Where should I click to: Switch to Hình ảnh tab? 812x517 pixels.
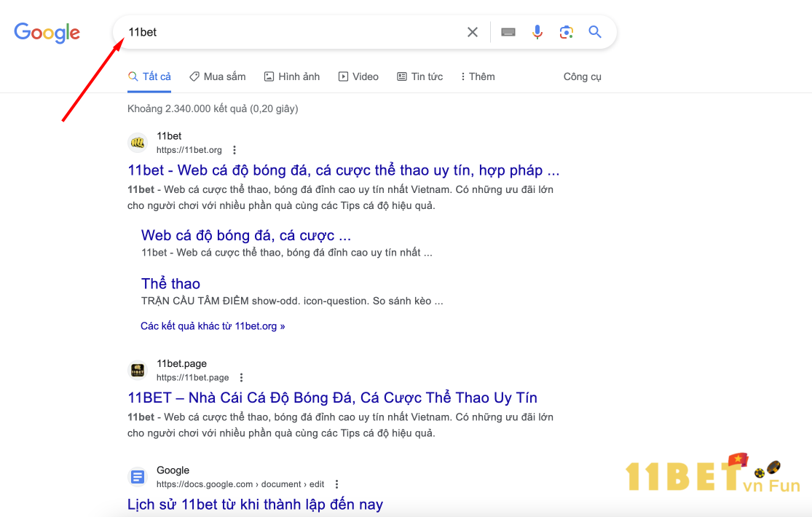292,76
